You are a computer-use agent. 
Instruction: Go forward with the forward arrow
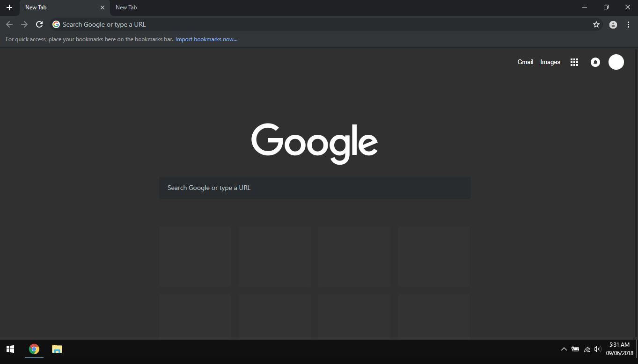(24, 24)
